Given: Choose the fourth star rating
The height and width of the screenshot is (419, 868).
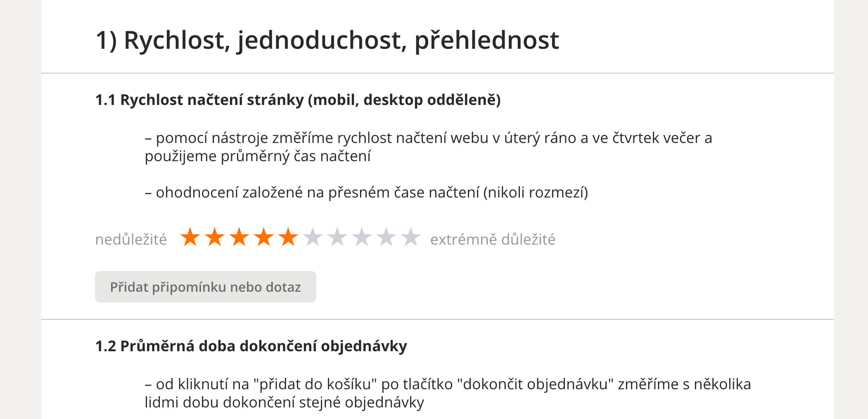Looking at the screenshot, I should pyautogui.click(x=263, y=237).
